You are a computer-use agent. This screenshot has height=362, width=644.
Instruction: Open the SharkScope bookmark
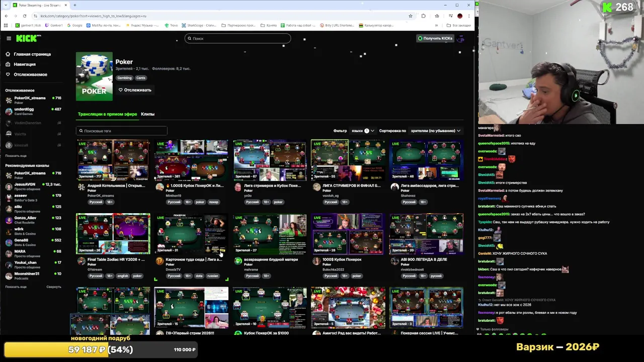pos(199,25)
